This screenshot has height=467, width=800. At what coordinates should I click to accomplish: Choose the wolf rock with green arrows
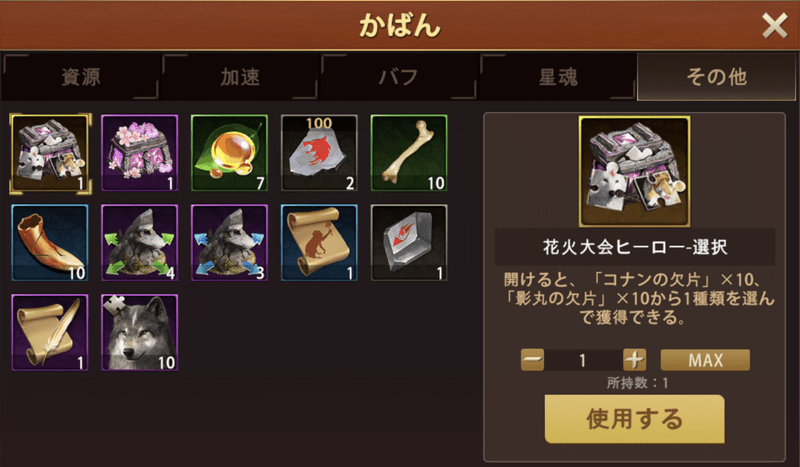point(139,242)
